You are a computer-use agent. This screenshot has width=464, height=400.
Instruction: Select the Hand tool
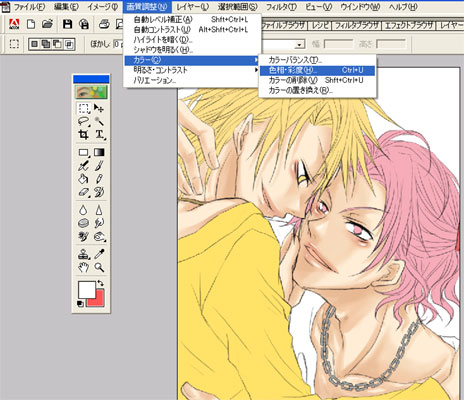pos(84,267)
